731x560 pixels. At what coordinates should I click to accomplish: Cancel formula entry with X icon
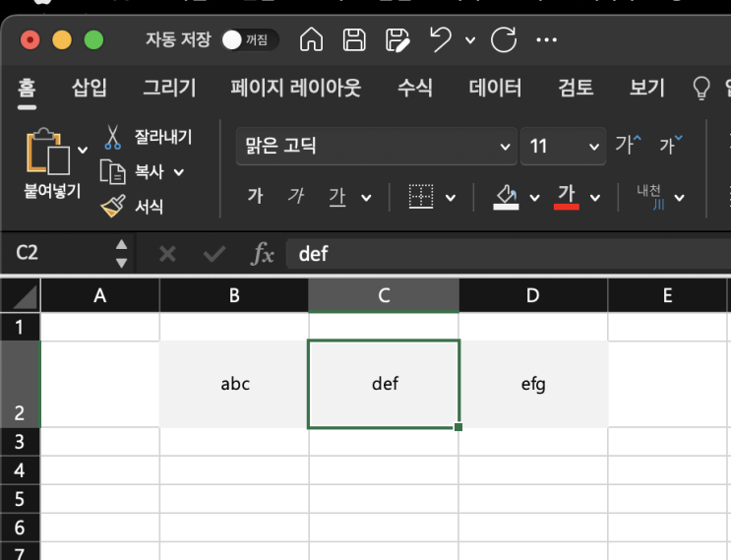pos(167,254)
